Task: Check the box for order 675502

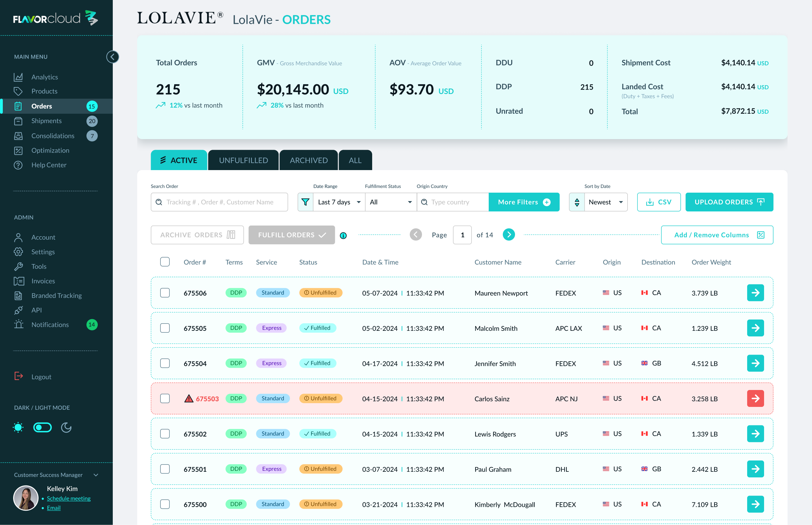Action: (x=165, y=434)
